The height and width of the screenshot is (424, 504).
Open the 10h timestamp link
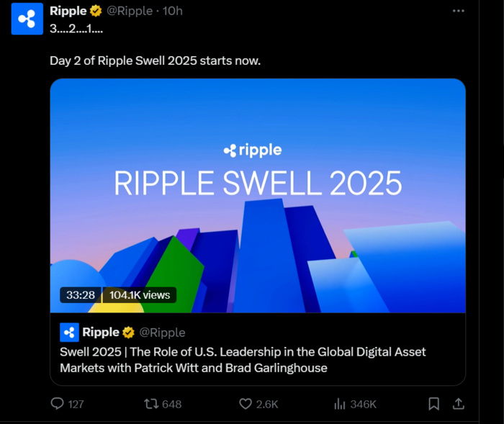coord(174,11)
